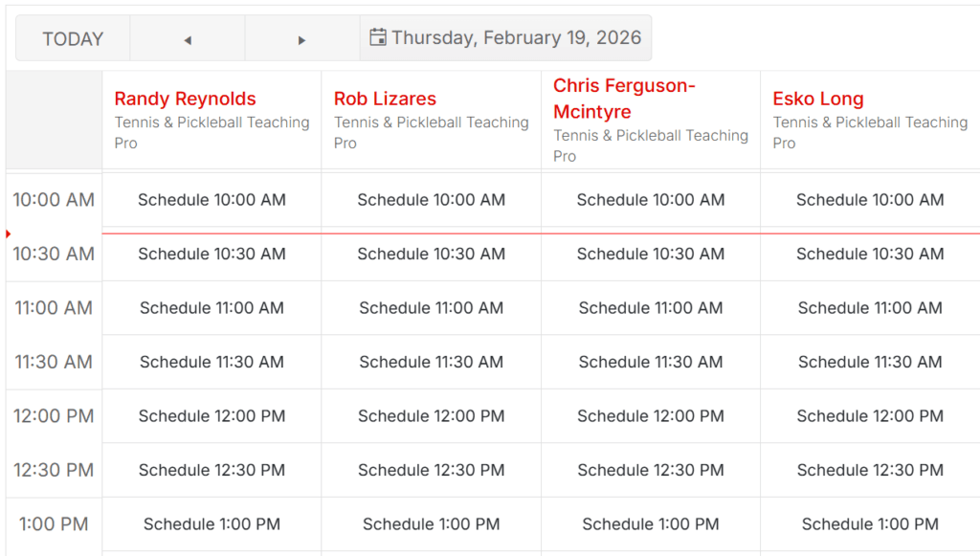Click the next day arrow
This screenshot has height=556, width=980.
point(302,36)
